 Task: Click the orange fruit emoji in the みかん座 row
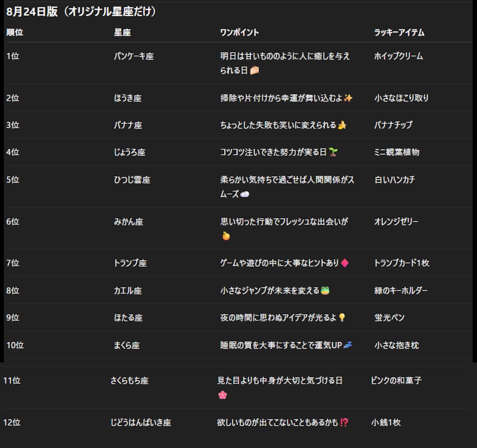[226, 236]
